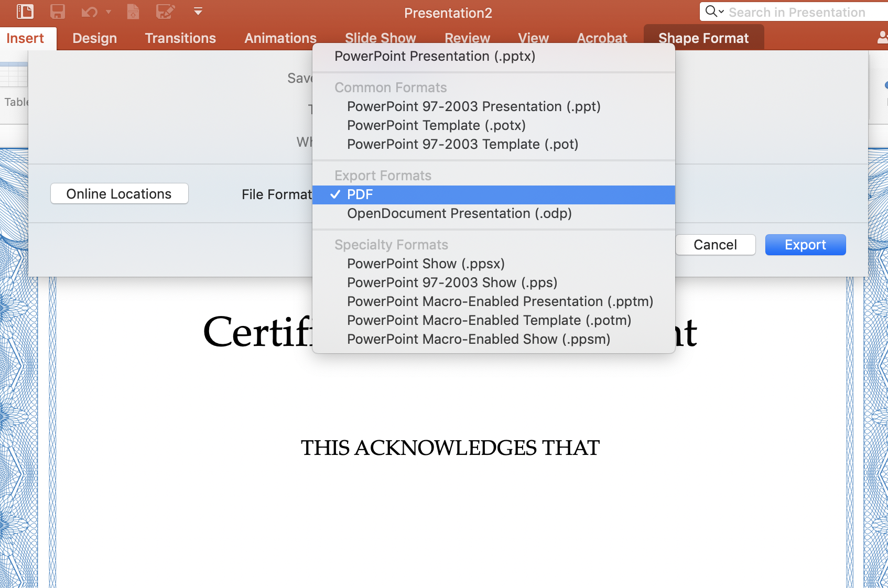Open the Transitions tab
Image resolution: width=888 pixels, height=588 pixels.
[x=180, y=38]
